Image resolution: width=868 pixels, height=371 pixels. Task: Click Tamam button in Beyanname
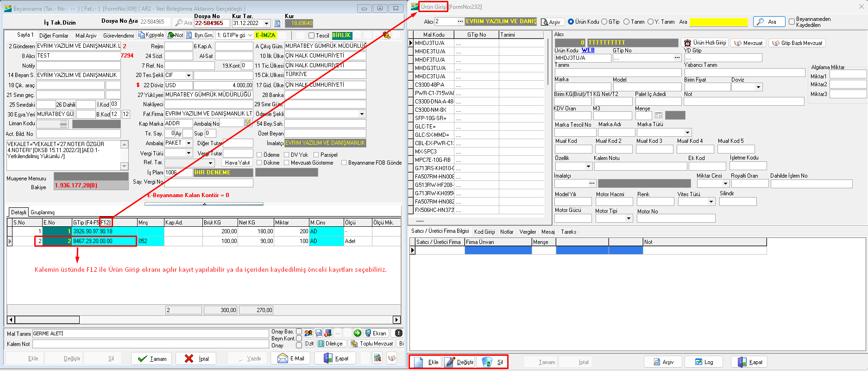pyautogui.click(x=152, y=358)
